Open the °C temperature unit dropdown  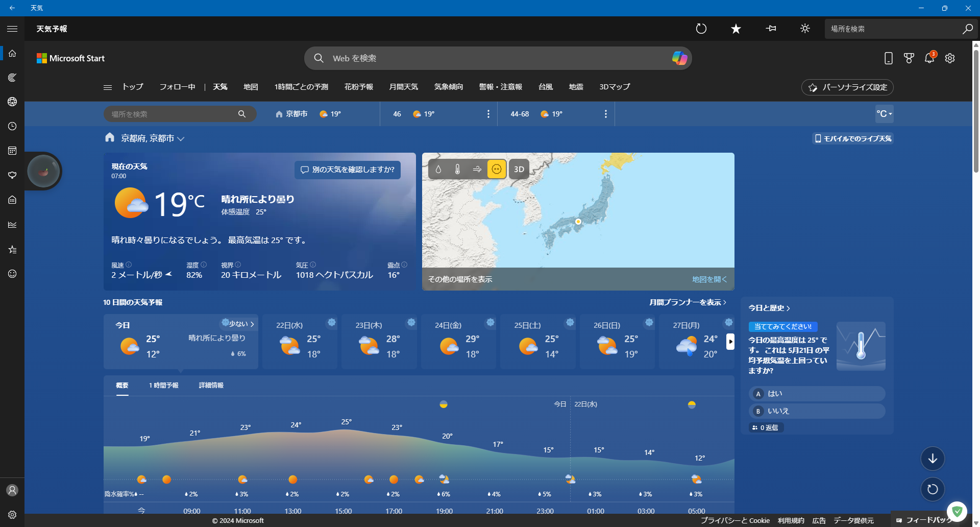click(884, 114)
